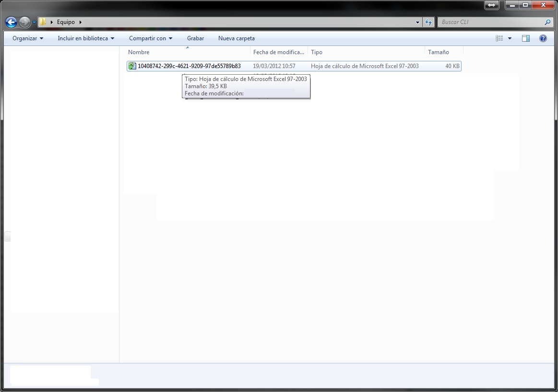Click the folder icon in address bar
This screenshot has width=558, height=392.
click(x=43, y=22)
